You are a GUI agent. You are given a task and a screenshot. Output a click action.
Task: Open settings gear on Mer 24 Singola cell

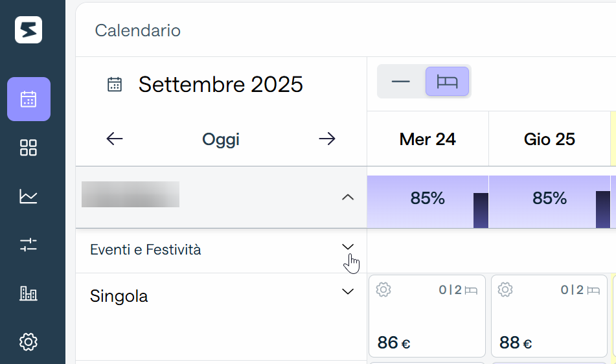pos(383,290)
